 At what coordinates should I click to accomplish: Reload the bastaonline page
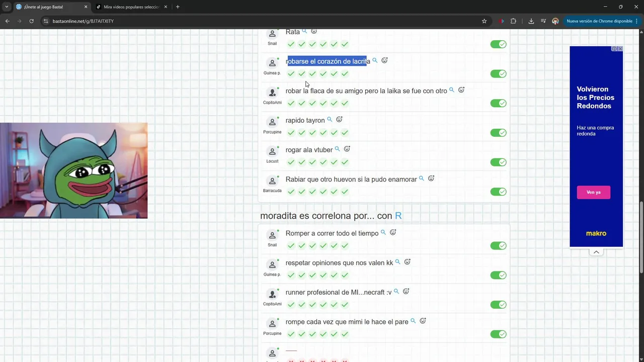pos(31,21)
